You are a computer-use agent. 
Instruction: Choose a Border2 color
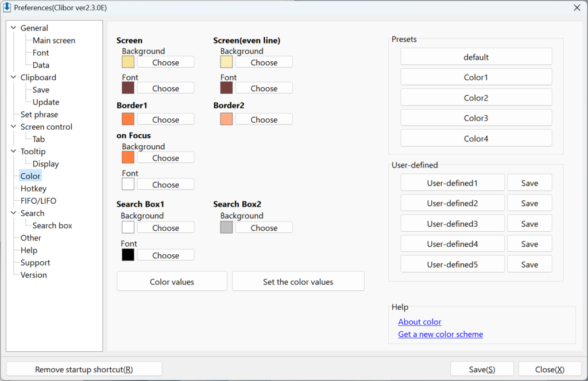tap(264, 119)
